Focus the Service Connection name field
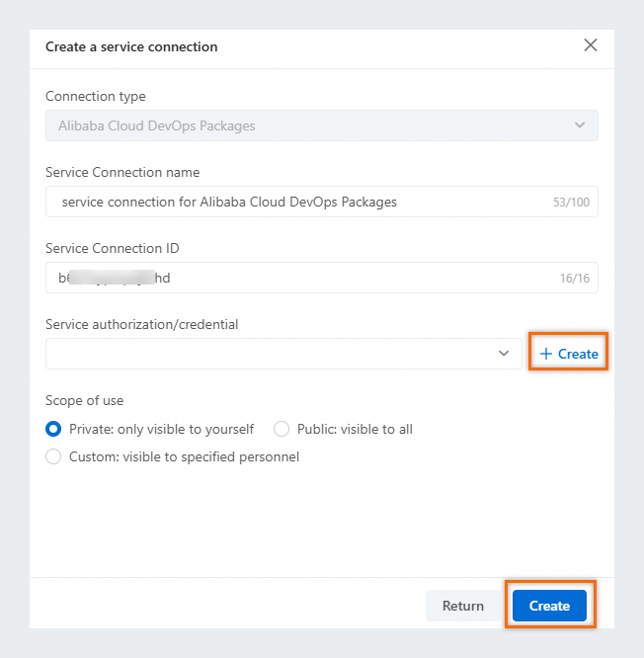 tap(296, 202)
